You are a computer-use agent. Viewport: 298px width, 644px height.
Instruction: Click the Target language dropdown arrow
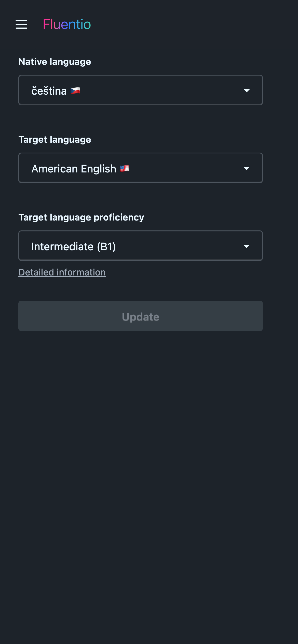(246, 168)
